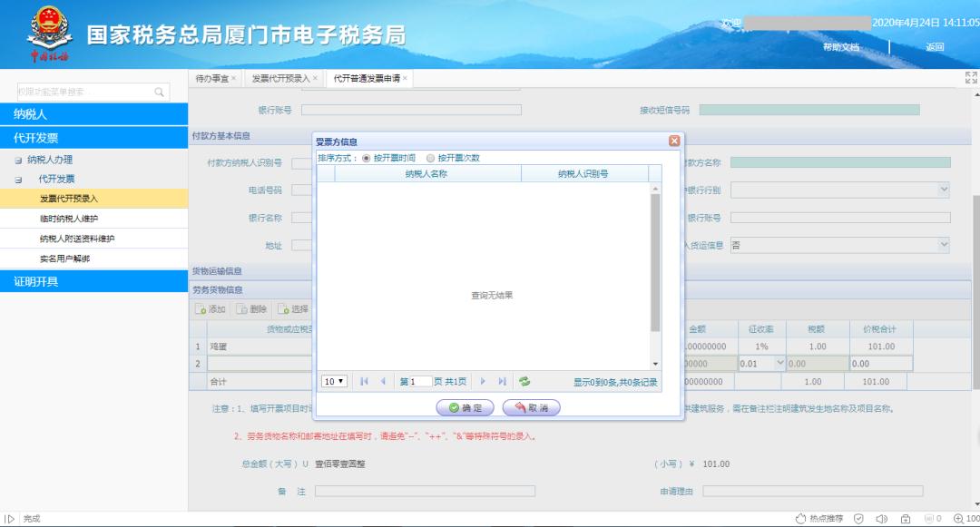Jump to the last page via the last-page icon
980x527 pixels.
(503, 382)
